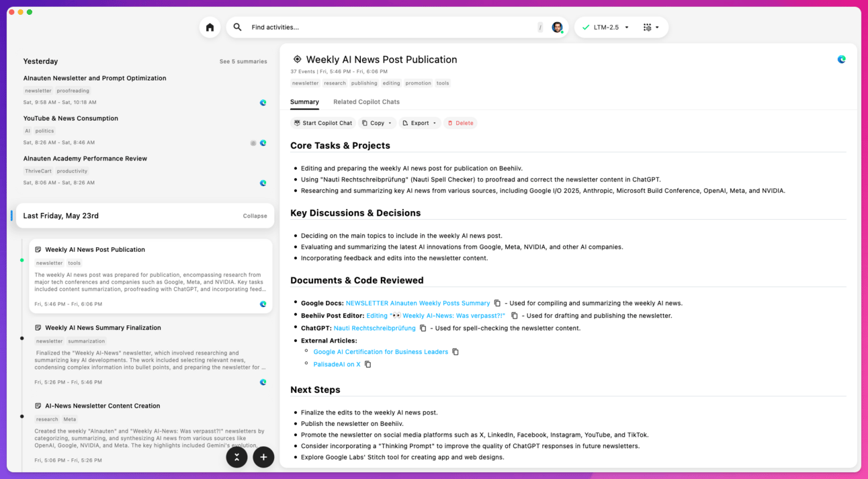Image resolution: width=868 pixels, height=479 pixels.
Task: Click the Start Copilot Chat button
Action: tap(323, 123)
